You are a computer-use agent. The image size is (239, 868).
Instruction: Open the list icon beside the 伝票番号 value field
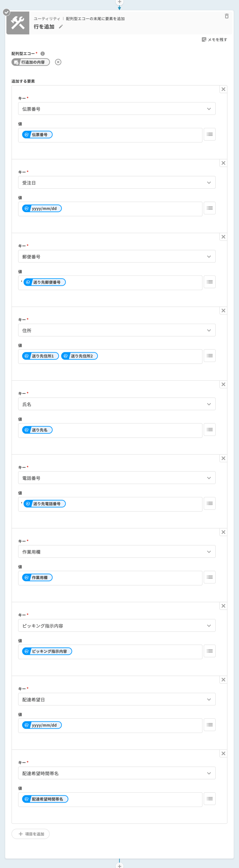coord(209,134)
